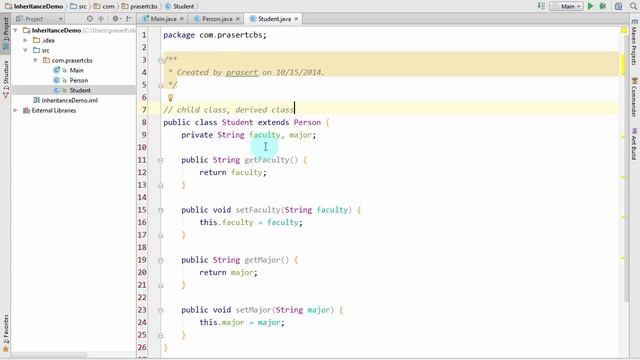Click InheritanceDemo breadcrumb in navigation bar
The image size is (640, 360).
(34, 6)
